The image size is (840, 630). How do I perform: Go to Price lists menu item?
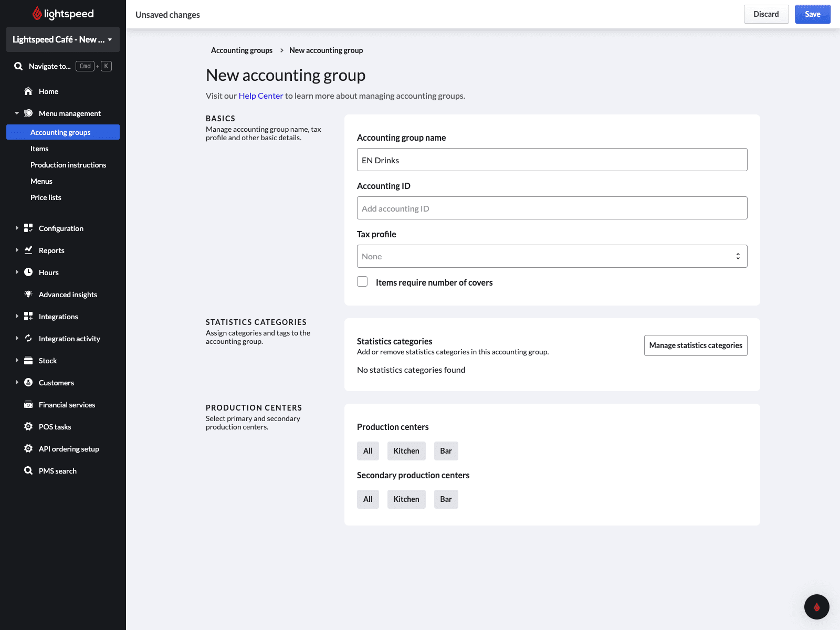coord(46,197)
